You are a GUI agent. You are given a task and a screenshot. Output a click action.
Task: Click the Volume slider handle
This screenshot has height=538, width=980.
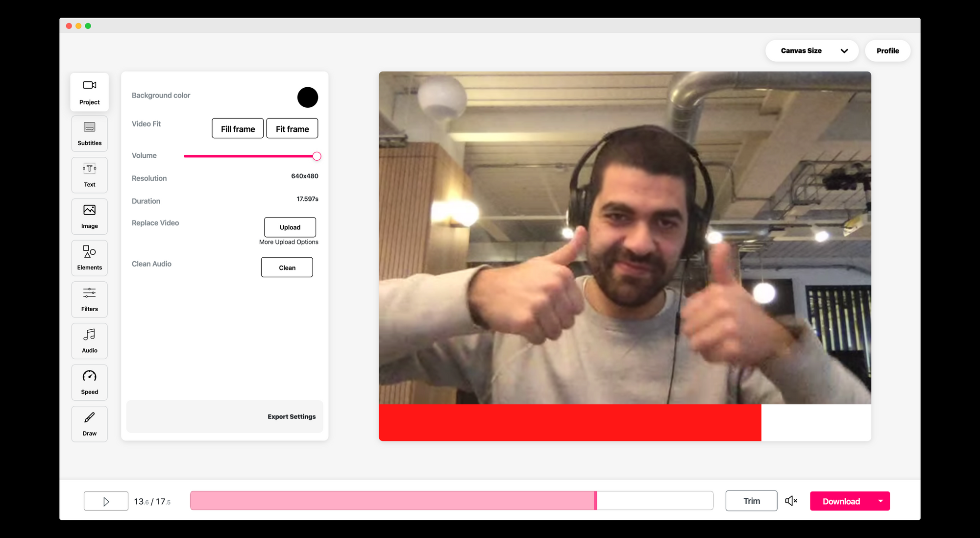click(317, 156)
